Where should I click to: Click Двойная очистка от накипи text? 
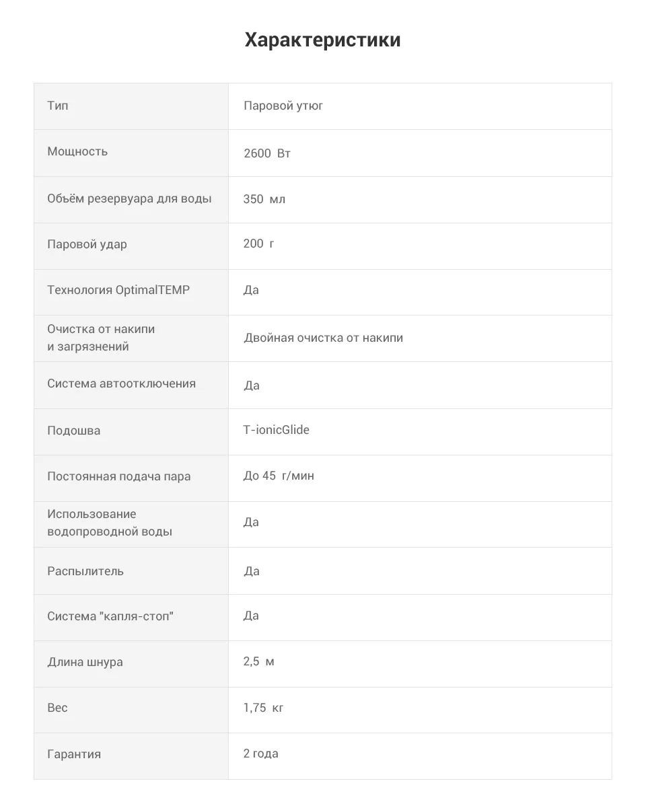coord(324,338)
